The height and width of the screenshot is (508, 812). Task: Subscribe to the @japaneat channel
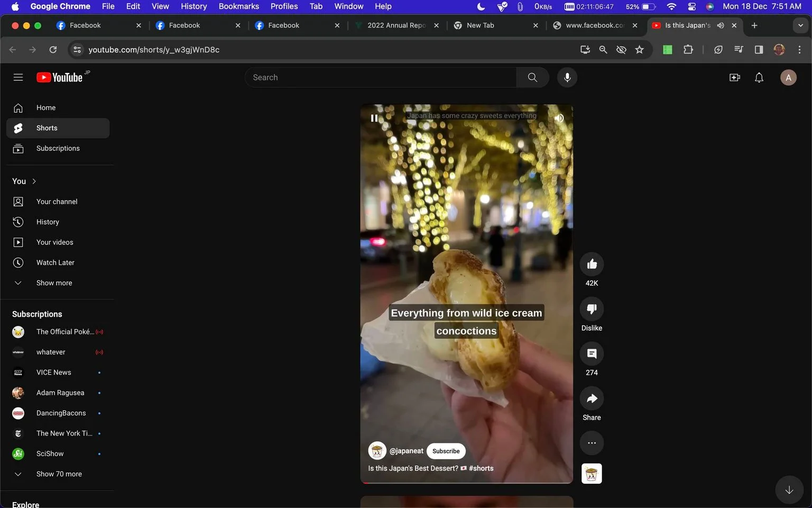click(446, 451)
